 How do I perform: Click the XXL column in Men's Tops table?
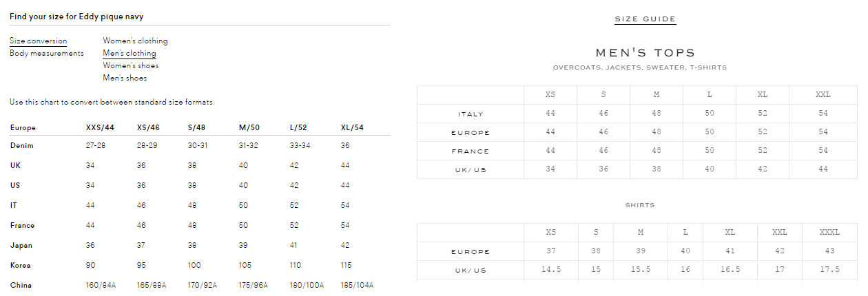pyautogui.click(x=823, y=94)
